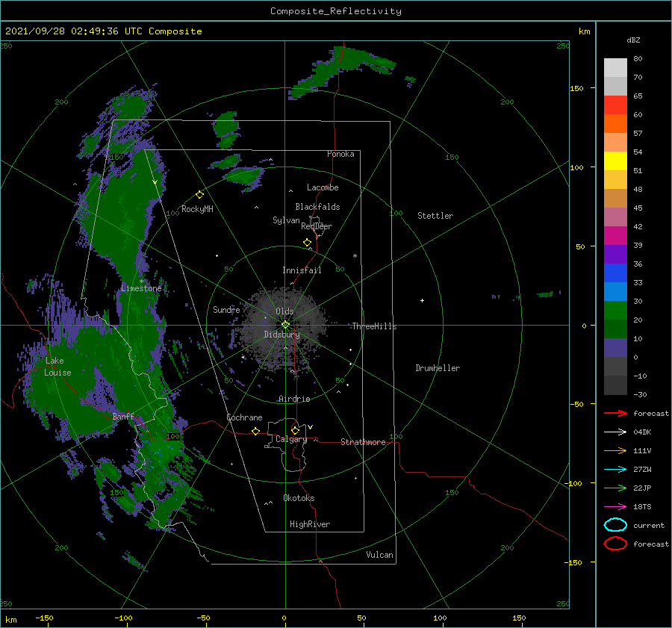Screen dimensions: 672x628
Task: Click the yellow 51 dBZ color swatch
Action: [x=615, y=161]
